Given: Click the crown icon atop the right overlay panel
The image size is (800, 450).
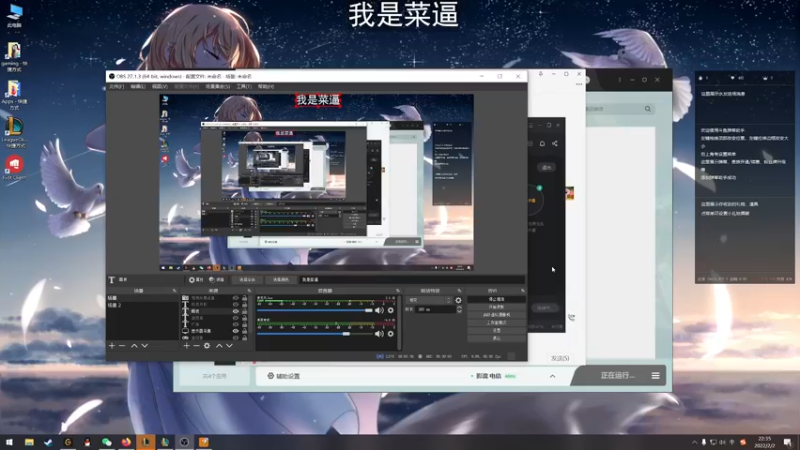Looking at the screenshot, I should coord(765,78).
